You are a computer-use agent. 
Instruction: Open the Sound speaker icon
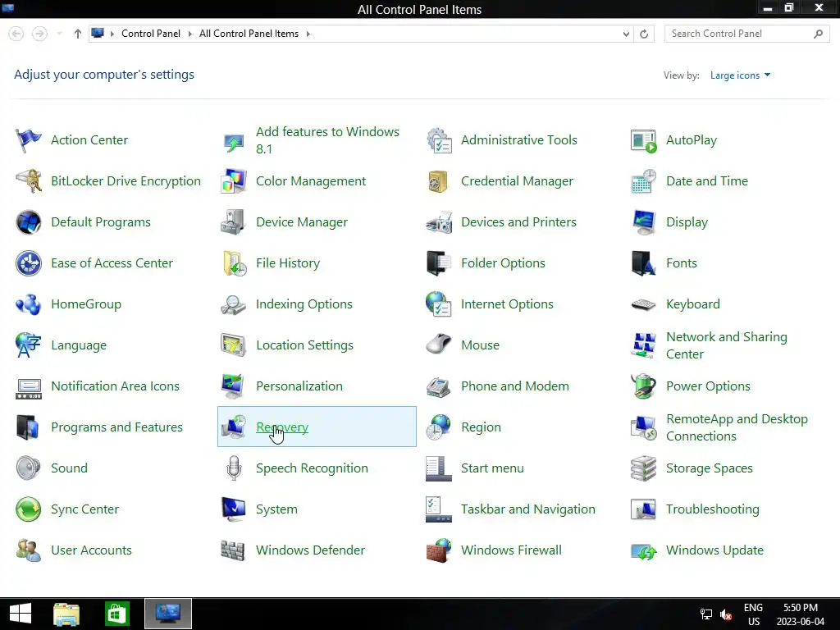(29, 468)
